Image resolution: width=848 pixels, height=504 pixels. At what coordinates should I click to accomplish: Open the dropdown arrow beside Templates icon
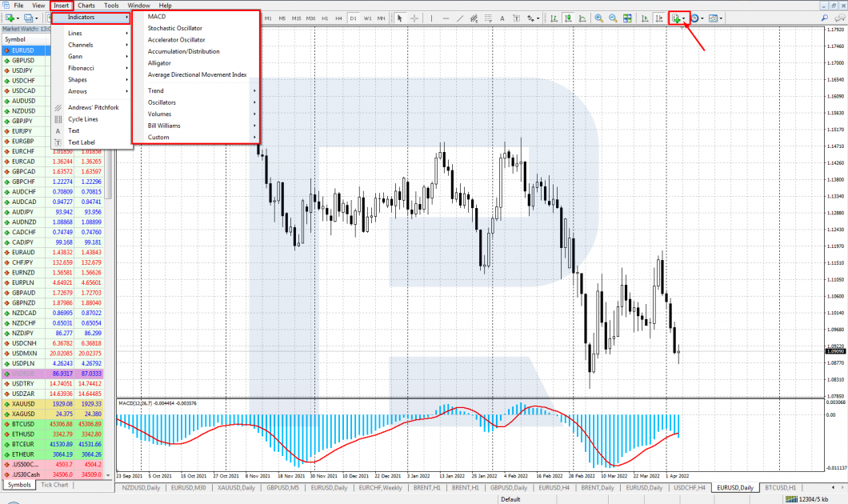tap(720, 18)
